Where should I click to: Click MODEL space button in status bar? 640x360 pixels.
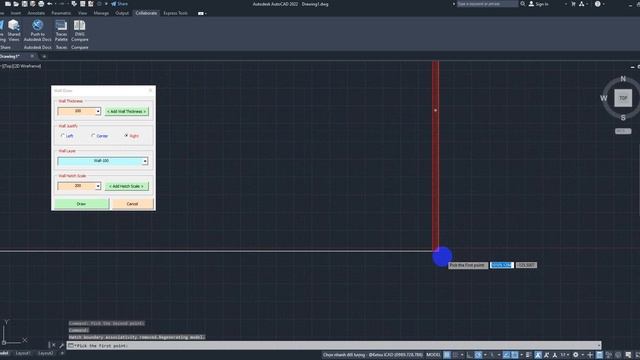[x=433, y=355]
